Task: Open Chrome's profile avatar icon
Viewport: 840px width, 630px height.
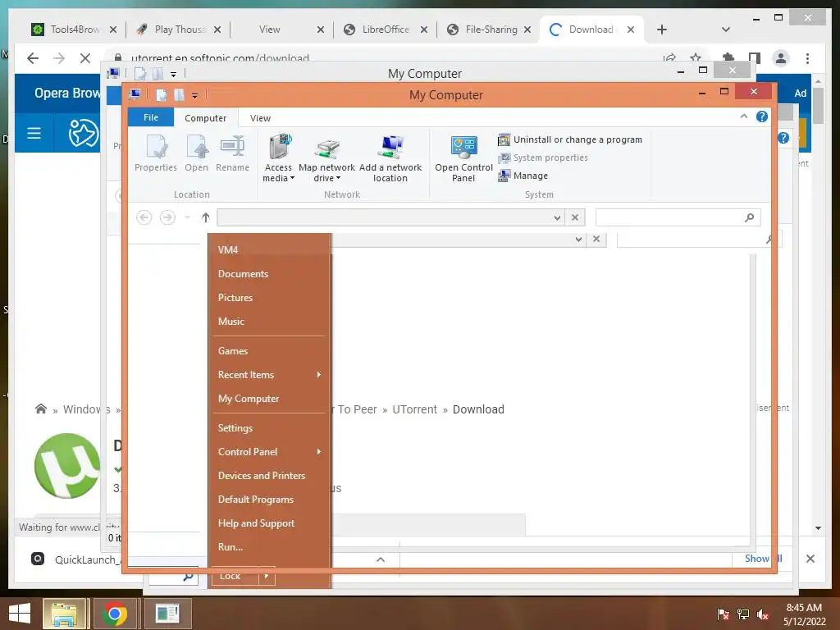Action: click(x=781, y=58)
